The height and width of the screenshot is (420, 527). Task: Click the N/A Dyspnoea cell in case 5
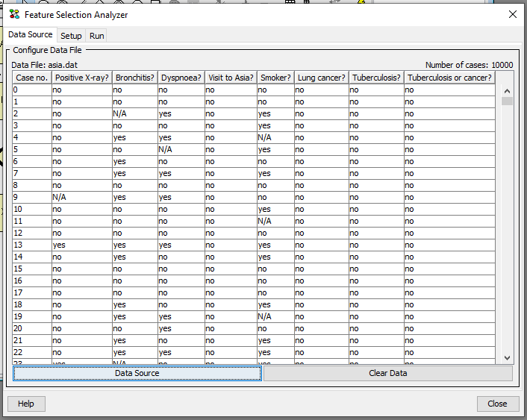pos(181,149)
